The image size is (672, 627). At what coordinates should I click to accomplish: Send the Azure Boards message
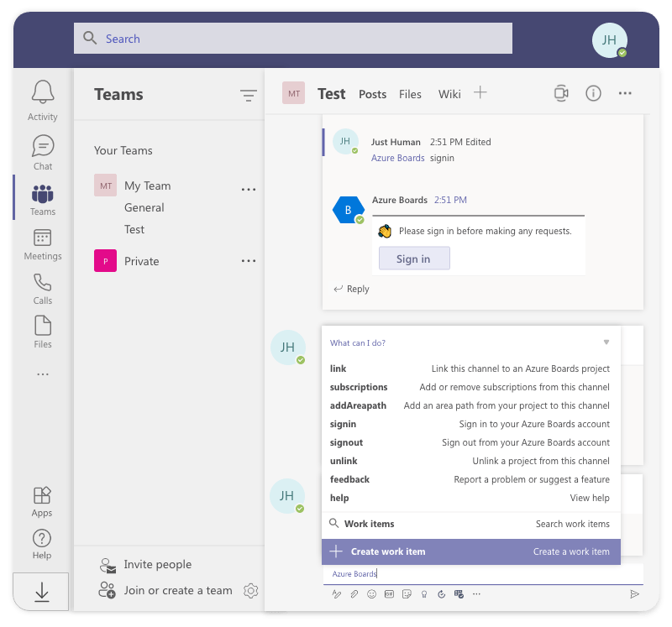[x=636, y=593]
